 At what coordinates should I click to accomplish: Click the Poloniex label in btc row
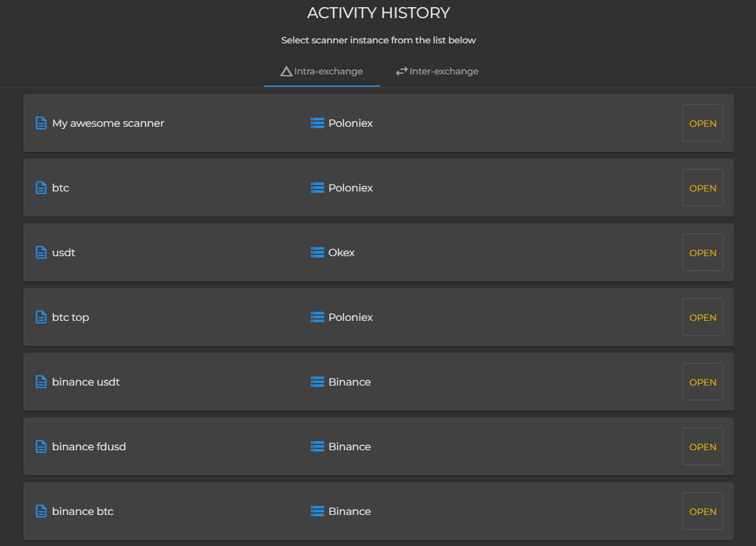coord(351,188)
